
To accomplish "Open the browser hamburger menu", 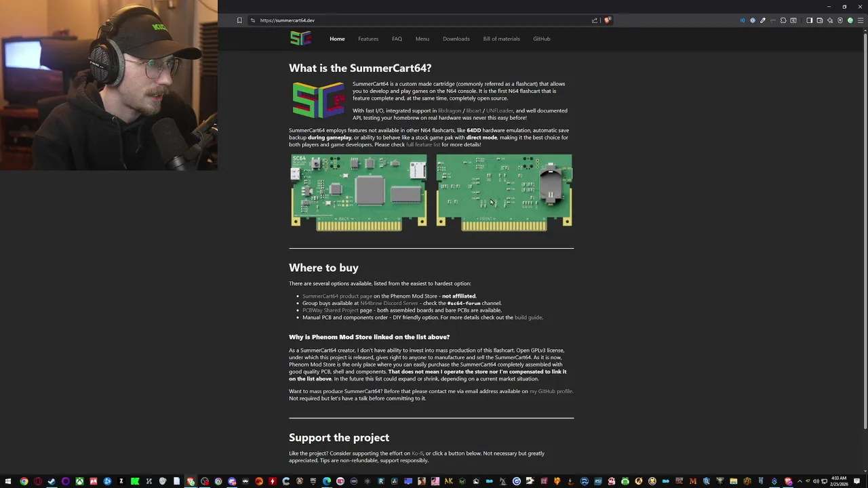I will pos(861,20).
